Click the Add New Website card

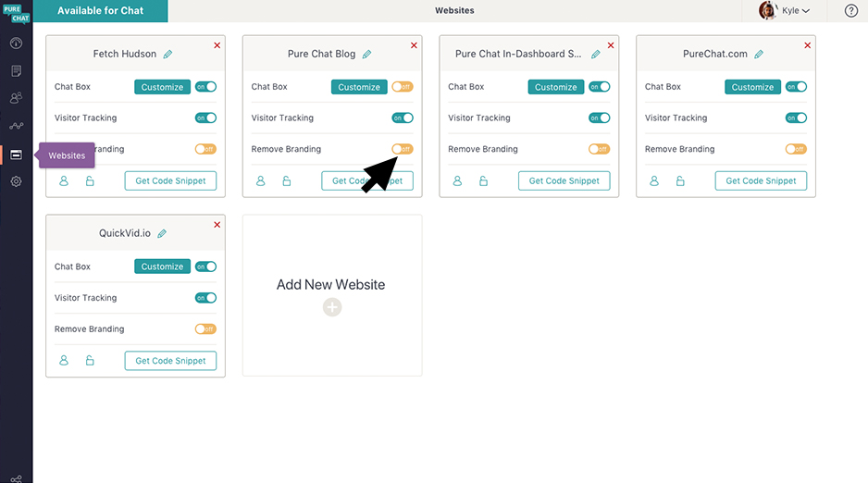pos(332,295)
